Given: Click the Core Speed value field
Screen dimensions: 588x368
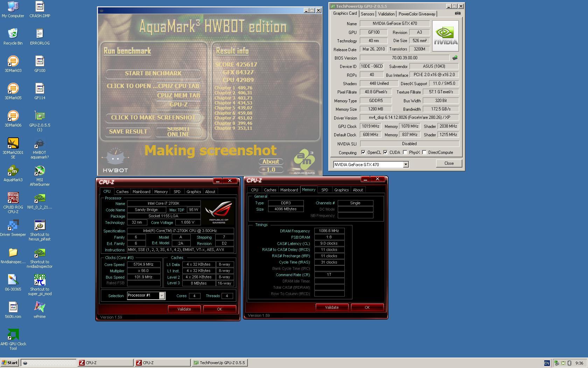Looking at the screenshot, I should (144, 265).
